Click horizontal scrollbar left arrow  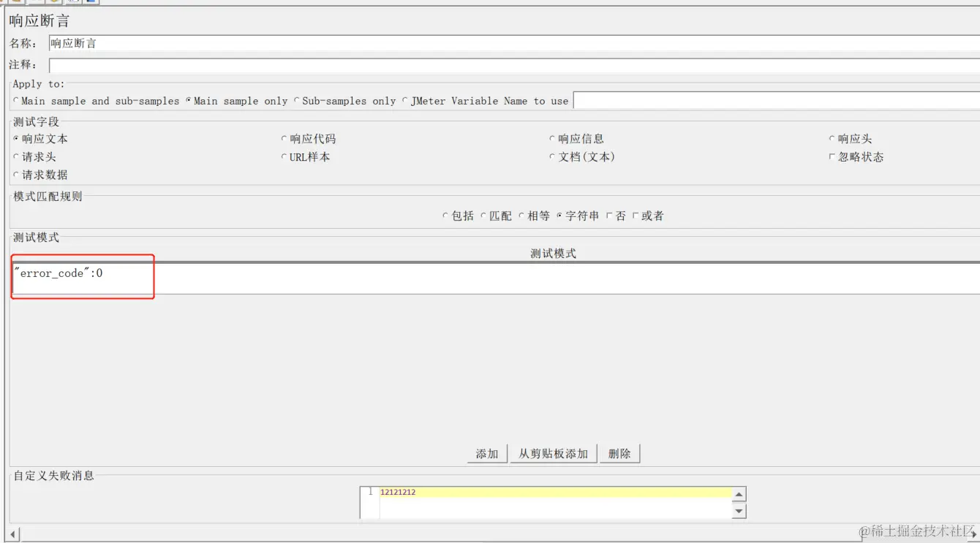[x=13, y=534]
